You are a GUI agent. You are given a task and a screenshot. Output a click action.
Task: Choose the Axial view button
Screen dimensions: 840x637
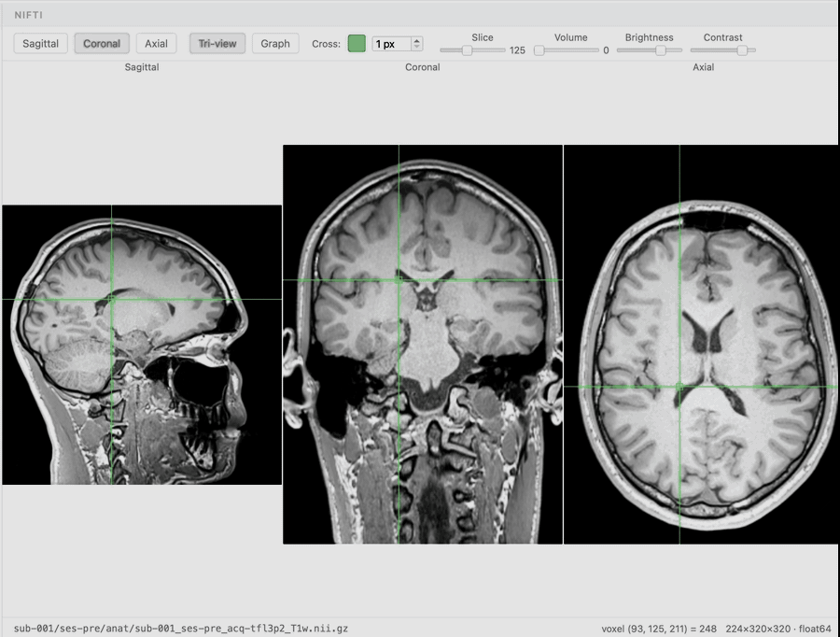point(156,43)
